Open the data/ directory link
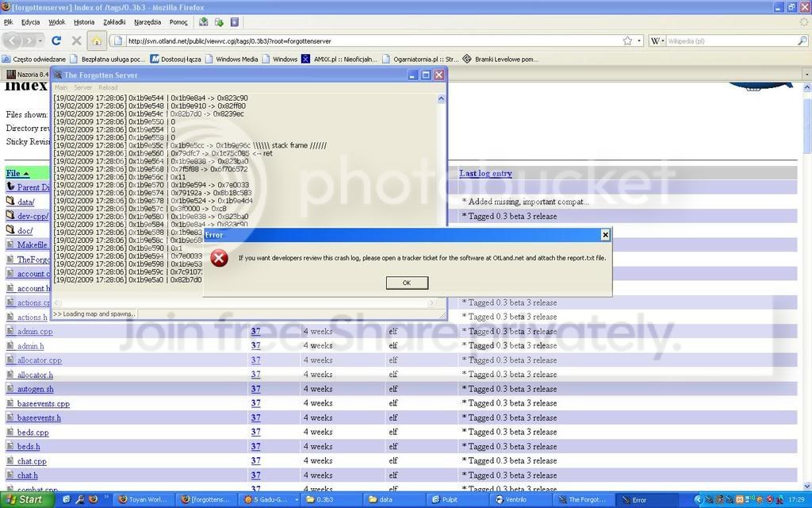Image resolution: width=812 pixels, height=508 pixels. (x=26, y=202)
